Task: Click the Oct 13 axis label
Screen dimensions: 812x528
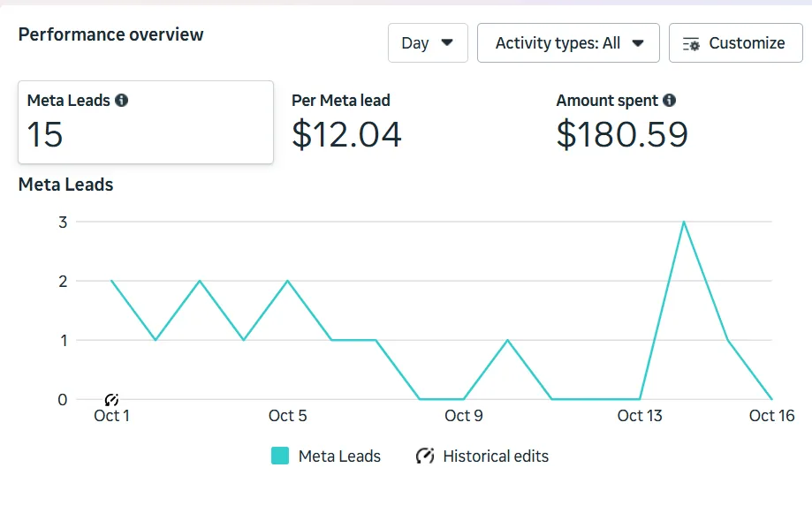Action: pyautogui.click(x=640, y=416)
